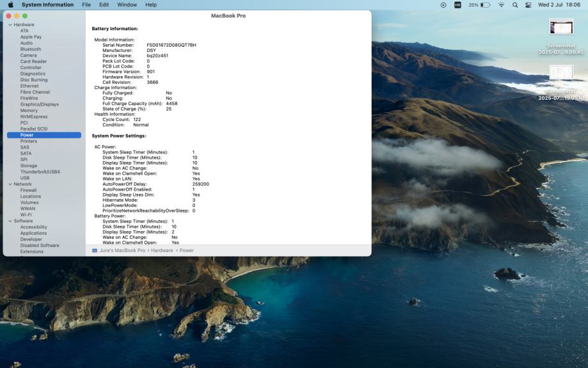588x368 pixels.
Task: Open the Control Center icon
Action: [528, 4]
